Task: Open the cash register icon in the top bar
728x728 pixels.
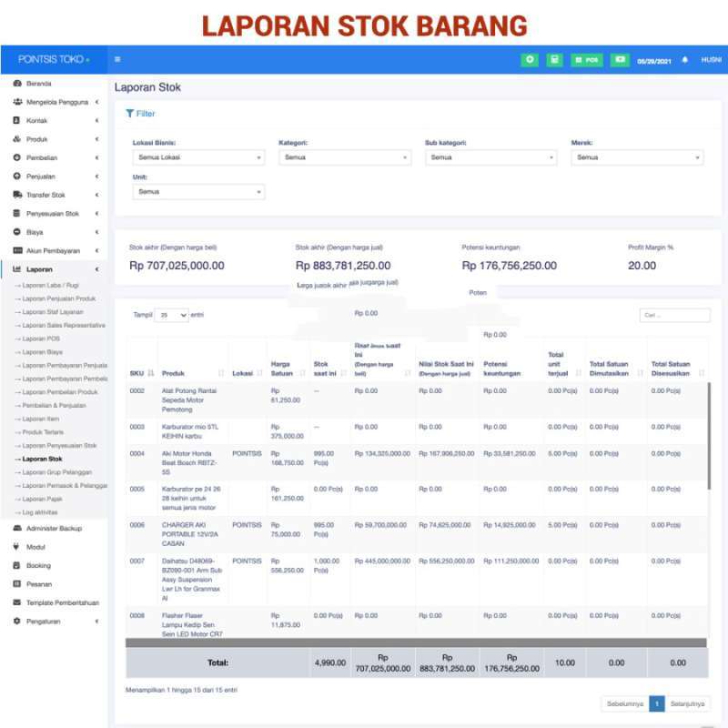Action: 553,59
